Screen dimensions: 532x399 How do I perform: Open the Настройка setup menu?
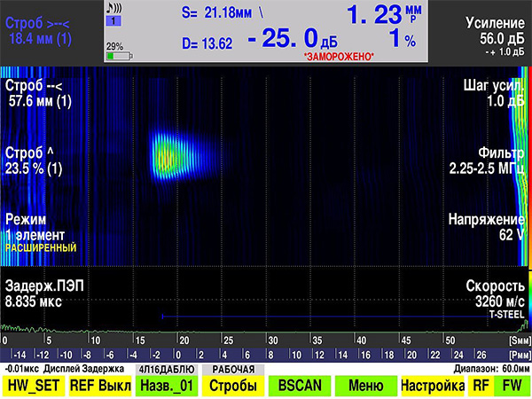pos(433,386)
